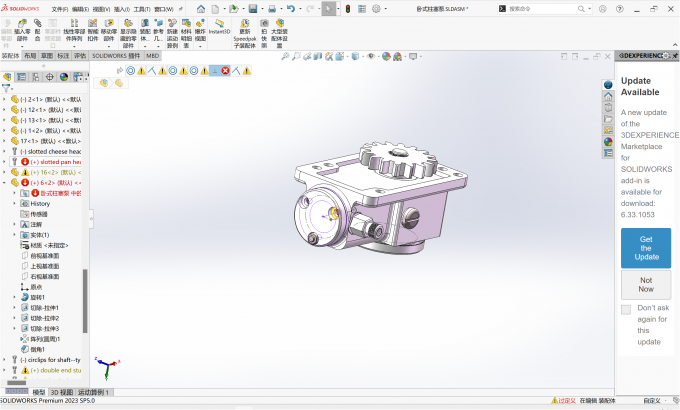Select the Exploded View (爆炸视图) tool
Screen dimensions: 680x410
point(200,30)
